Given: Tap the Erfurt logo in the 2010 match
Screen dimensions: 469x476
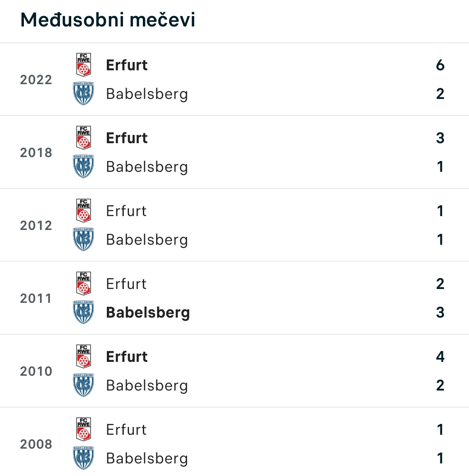Looking at the screenshot, I should click(x=83, y=356).
